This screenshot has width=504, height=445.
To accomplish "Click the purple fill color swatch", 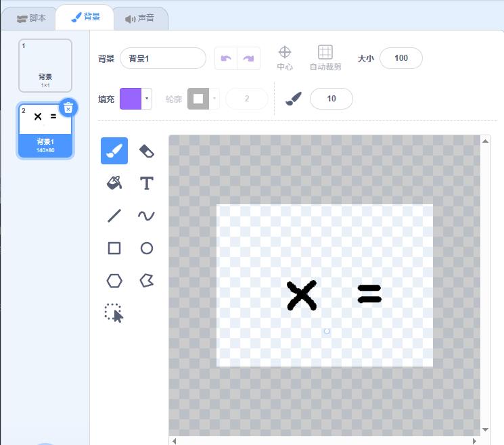I will (131, 99).
